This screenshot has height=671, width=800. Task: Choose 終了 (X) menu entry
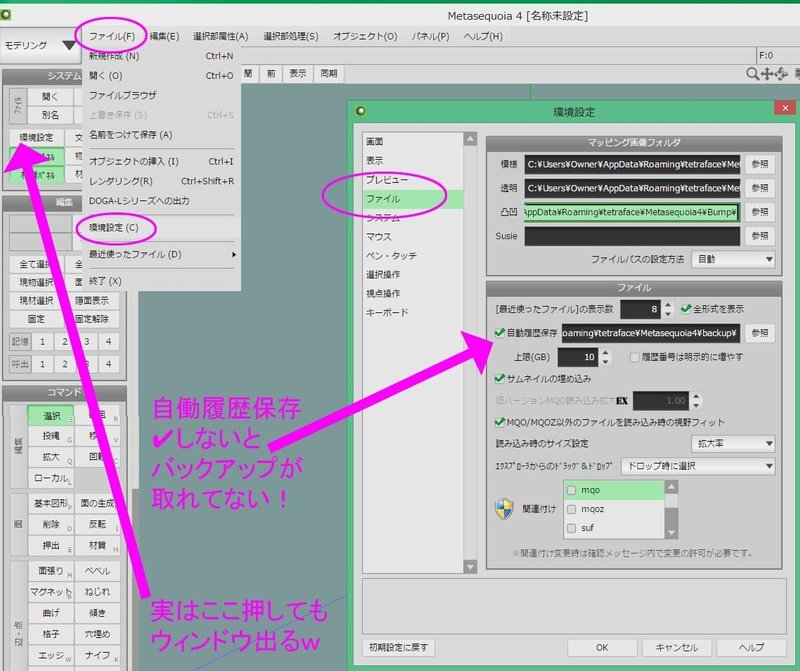pyautogui.click(x=161, y=281)
